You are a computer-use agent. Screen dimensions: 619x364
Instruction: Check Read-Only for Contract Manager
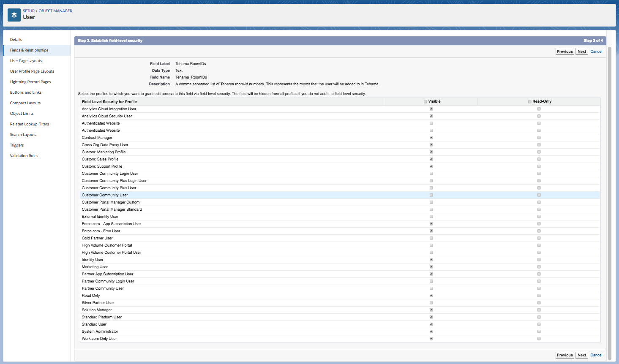[x=539, y=138]
